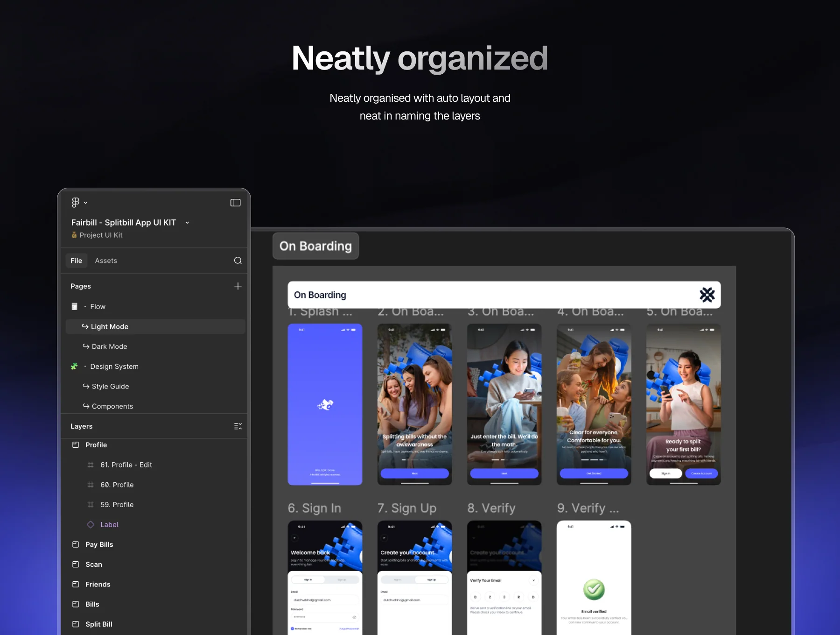The width and height of the screenshot is (840, 635).
Task: Click the On Boarding header bar
Action: point(504,295)
